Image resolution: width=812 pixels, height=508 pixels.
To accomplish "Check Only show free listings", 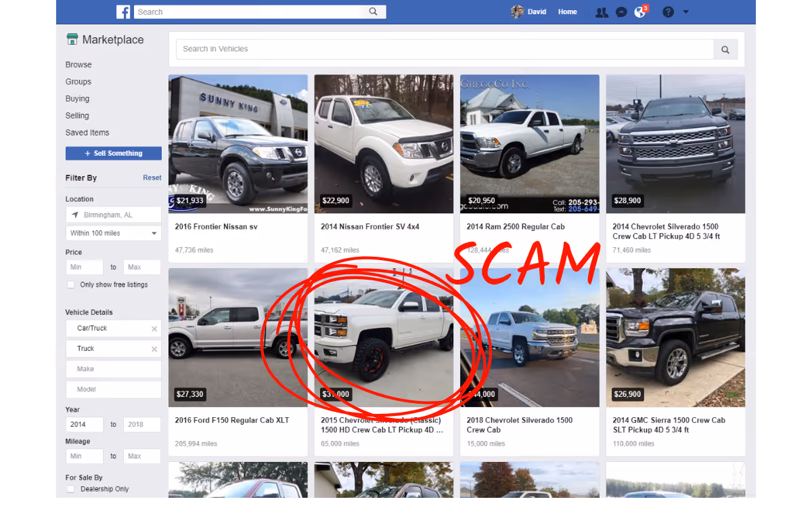I will [70, 285].
